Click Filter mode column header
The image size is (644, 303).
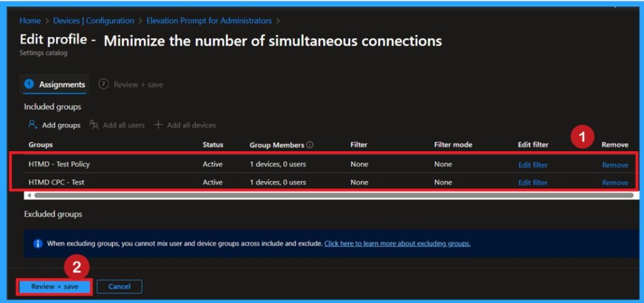click(453, 145)
